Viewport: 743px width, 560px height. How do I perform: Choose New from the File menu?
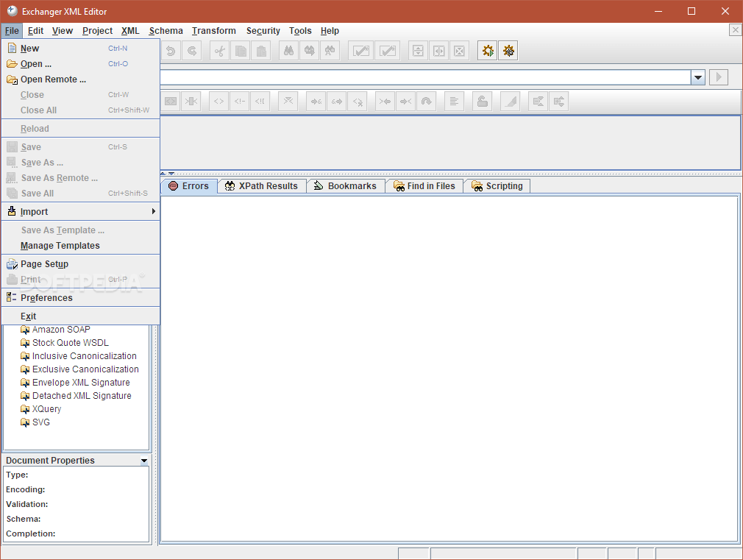(81, 49)
